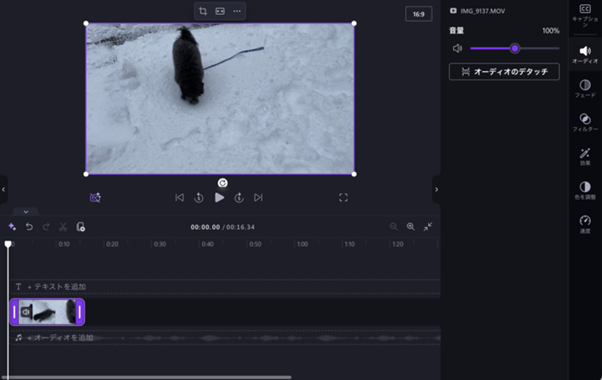Redo the last action

point(46,226)
